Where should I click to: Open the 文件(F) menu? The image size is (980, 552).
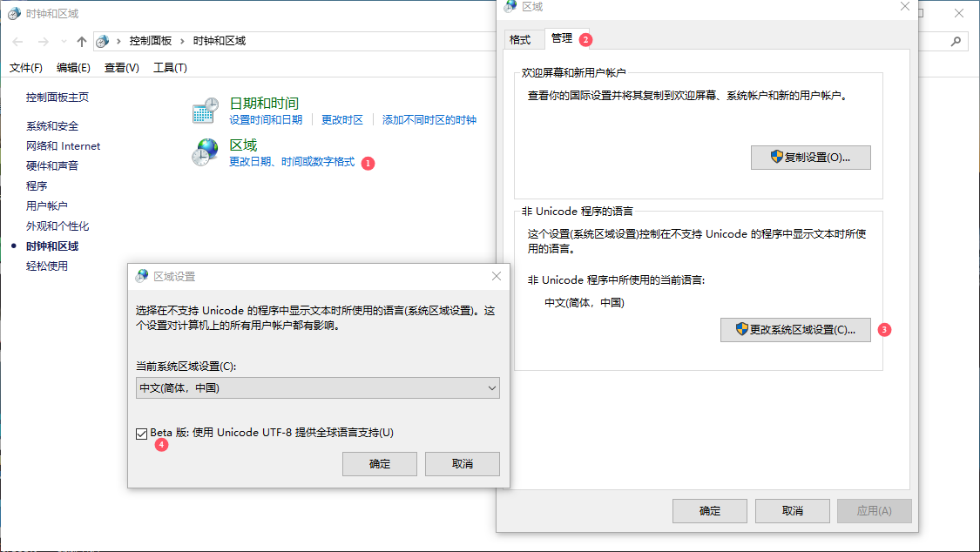click(26, 68)
